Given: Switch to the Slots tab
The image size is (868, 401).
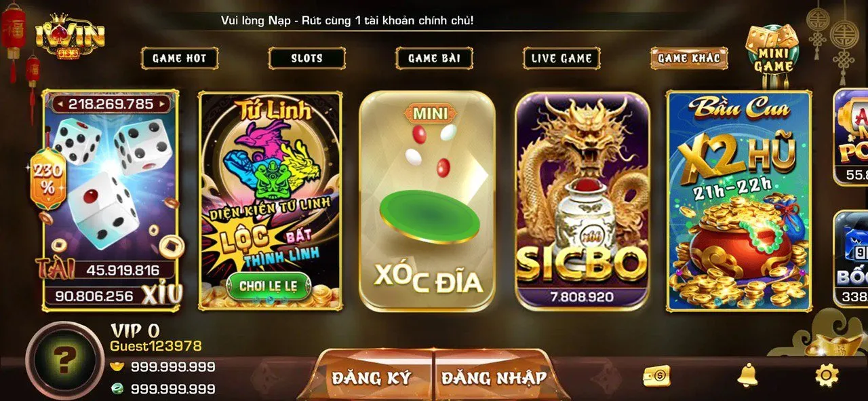Looking at the screenshot, I should coord(307,58).
